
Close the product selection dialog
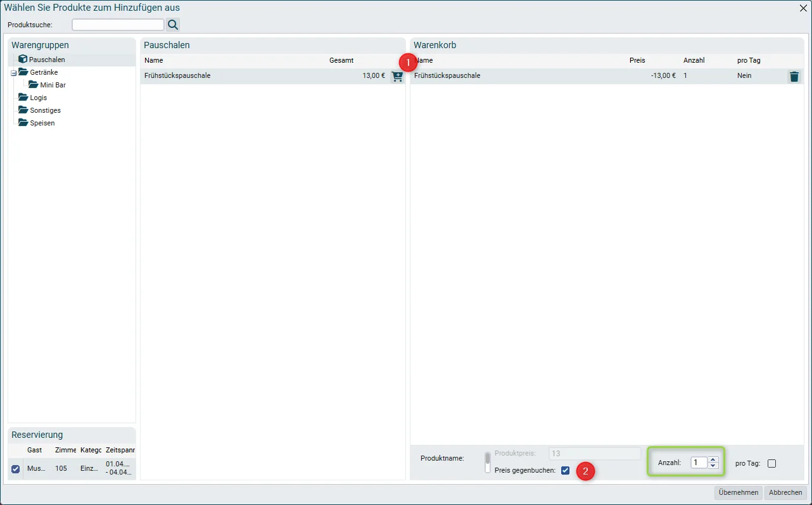(x=803, y=8)
